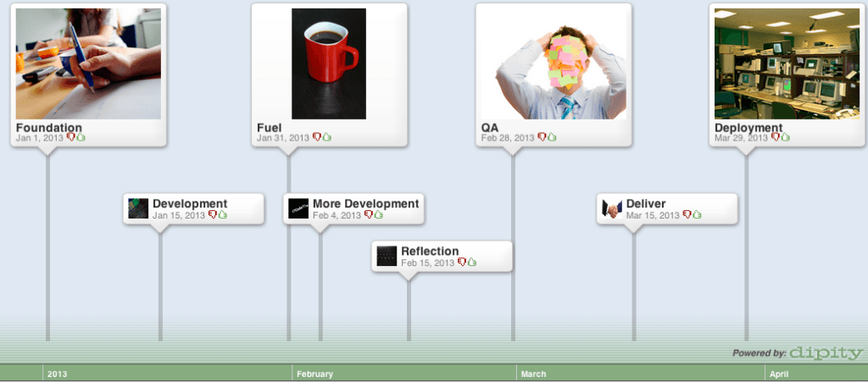Give thumbs up to the Reflection event
Screen dimensions: 868x382
(x=472, y=263)
